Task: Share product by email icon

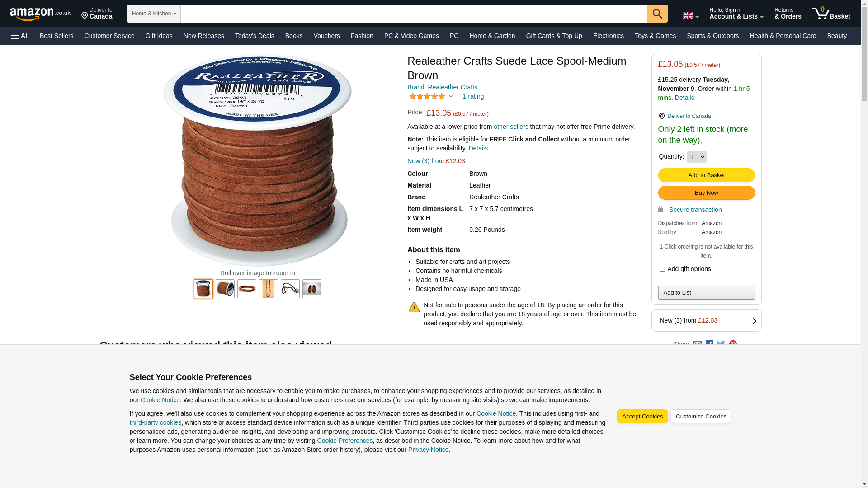Action: [698, 345]
